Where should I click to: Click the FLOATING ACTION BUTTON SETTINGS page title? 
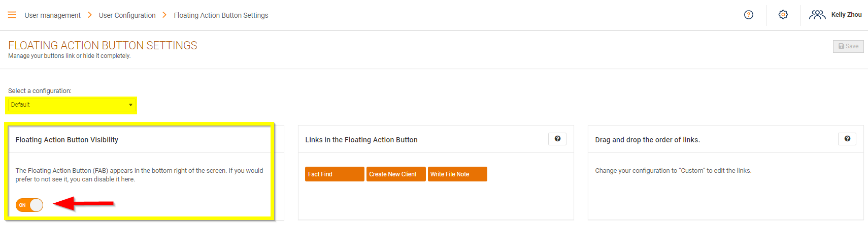[103, 45]
